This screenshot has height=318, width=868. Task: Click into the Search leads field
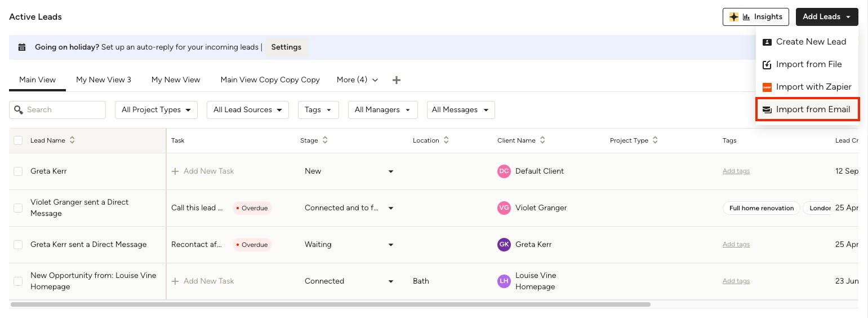[63, 110]
